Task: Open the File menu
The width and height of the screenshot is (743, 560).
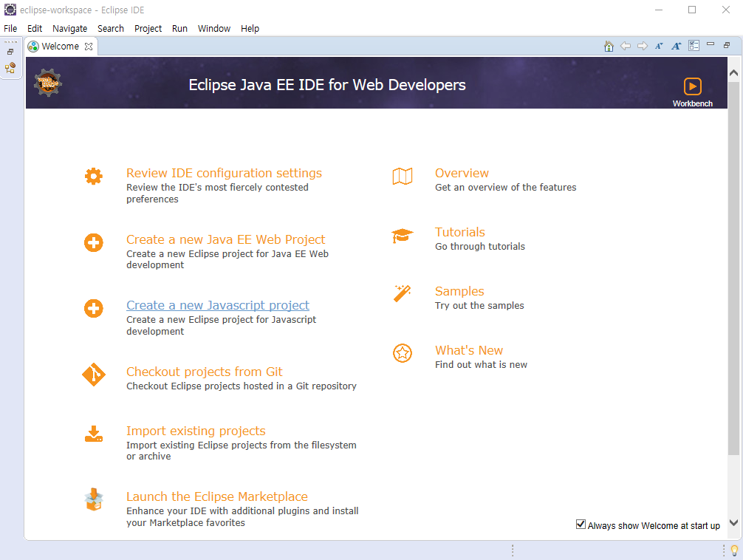Action: click(10, 29)
